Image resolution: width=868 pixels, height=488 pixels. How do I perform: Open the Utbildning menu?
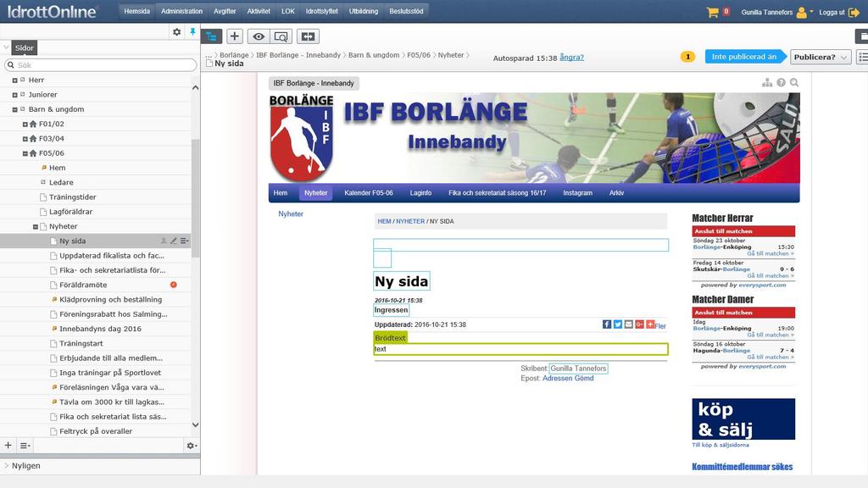363,11
